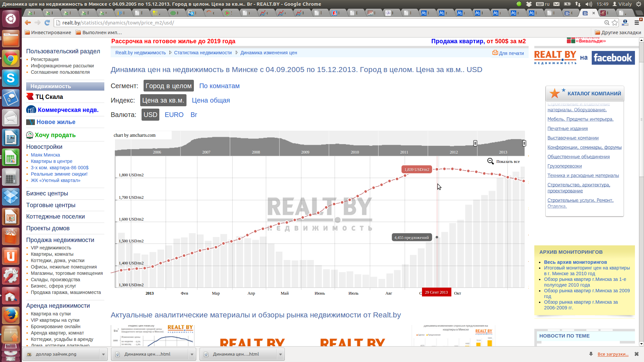Click zoom magnifier in address bar
The width and height of the screenshot is (644, 362).
(x=607, y=22)
